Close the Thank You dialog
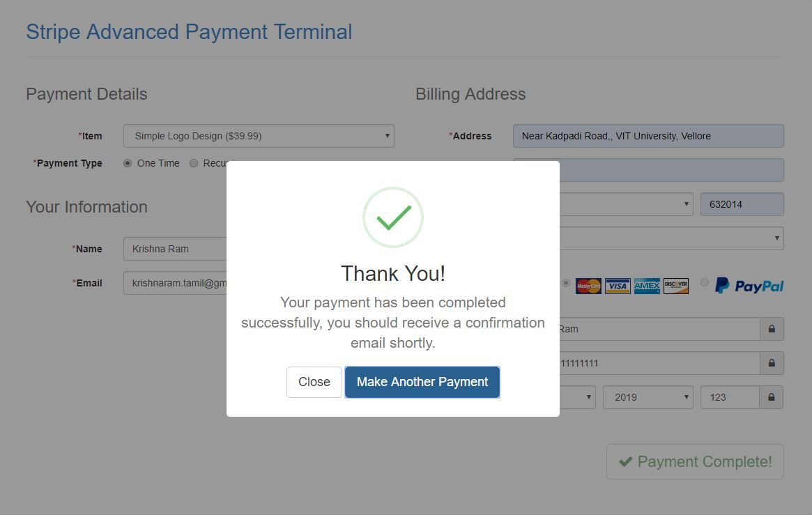812x515 pixels. 314,382
